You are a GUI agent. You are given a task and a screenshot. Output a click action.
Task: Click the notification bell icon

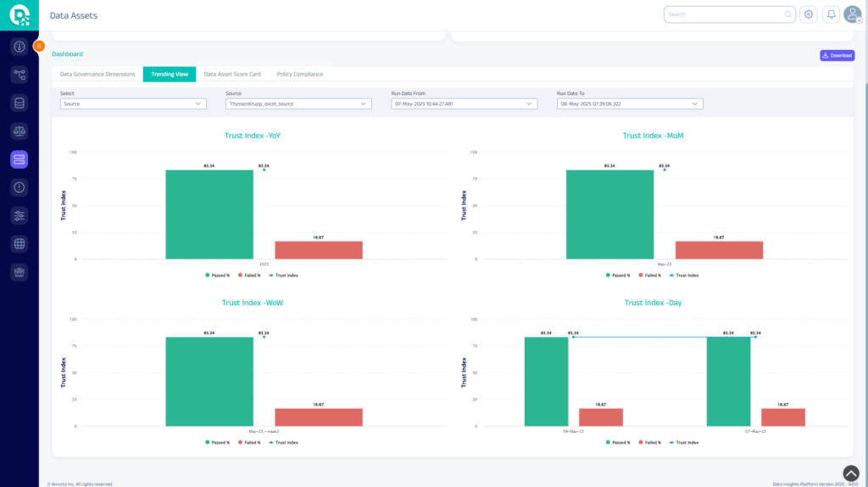coord(831,14)
